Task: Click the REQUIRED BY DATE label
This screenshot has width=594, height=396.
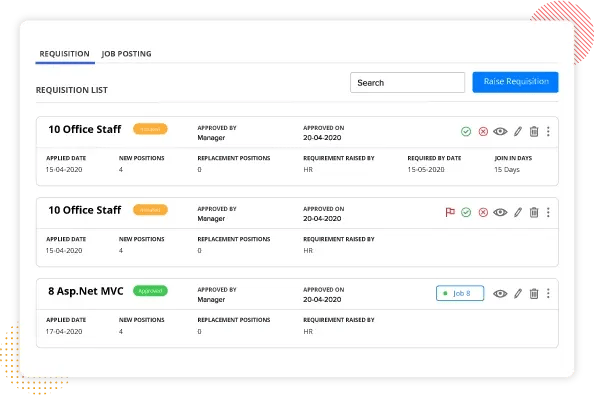Action: click(434, 158)
